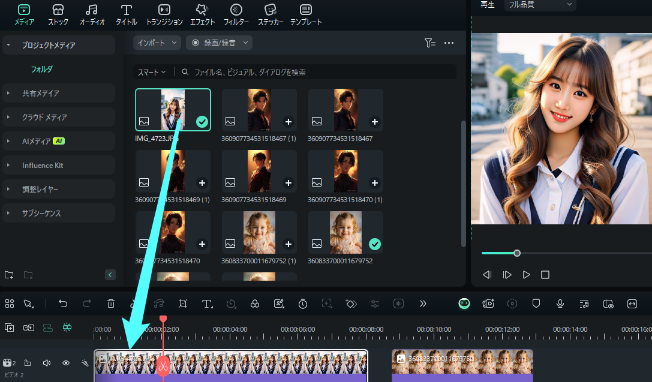Collapse the プロジェクトメディア section
Screen dimensions: 652x382
[8, 45]
